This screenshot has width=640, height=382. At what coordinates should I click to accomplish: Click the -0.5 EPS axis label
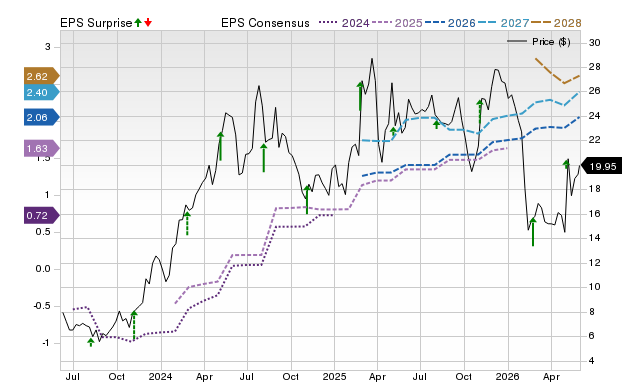click(42, 306)
